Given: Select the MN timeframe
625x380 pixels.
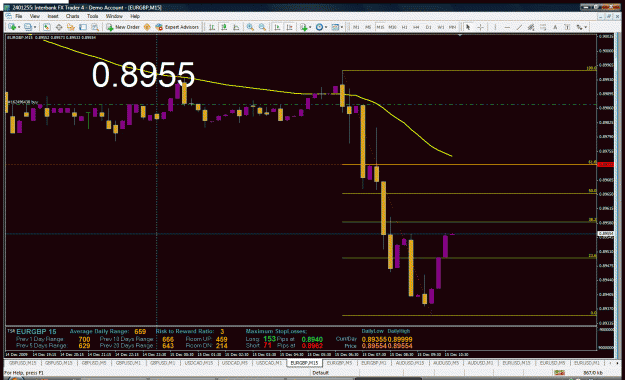Looking at the screenshot, I should tap(452, 27).
